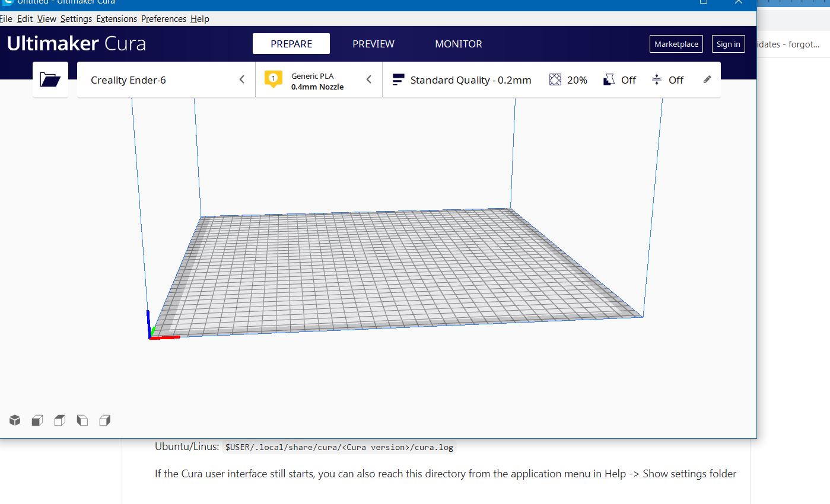Sign in to Ultimaker account
The width and height of the screenshot is (830, 504).
point(728,43)
